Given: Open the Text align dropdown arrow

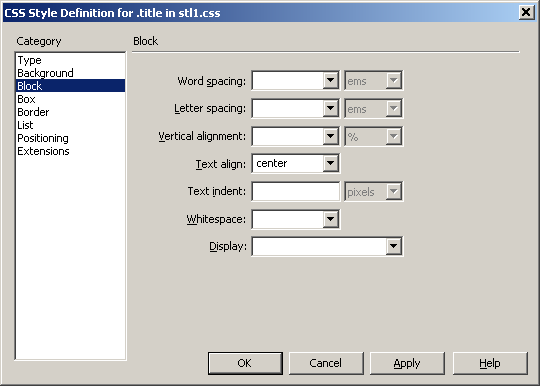Looking at the screenshot, I should tap(330, 164).
